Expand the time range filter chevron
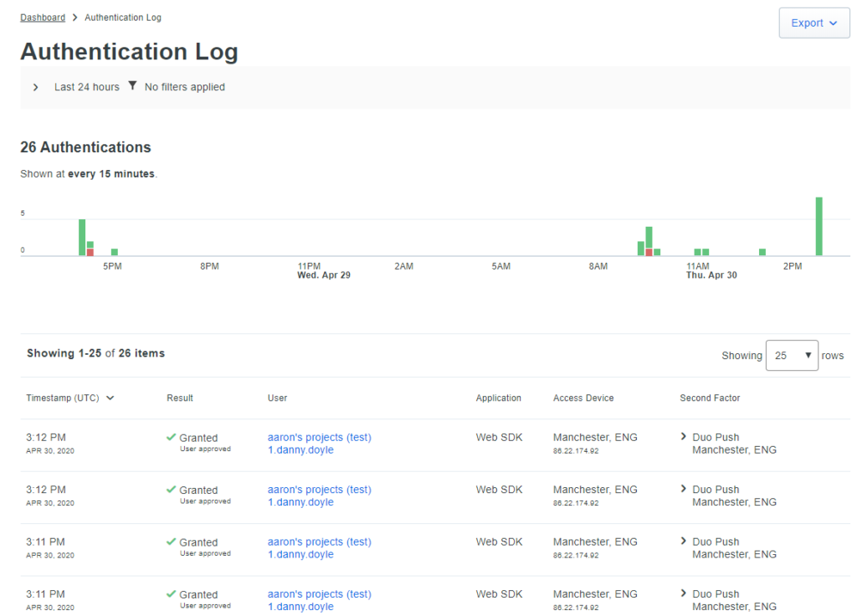 [35, 87]
